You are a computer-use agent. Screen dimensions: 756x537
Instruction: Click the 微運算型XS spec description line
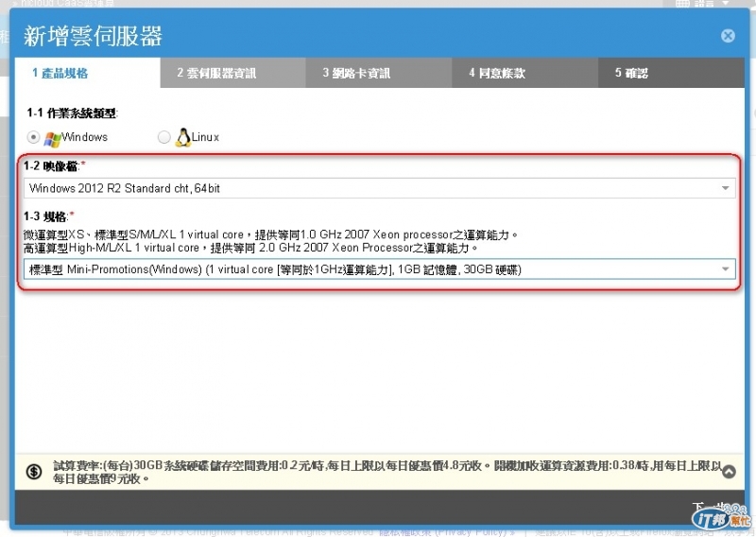click(x=271, y=235)
